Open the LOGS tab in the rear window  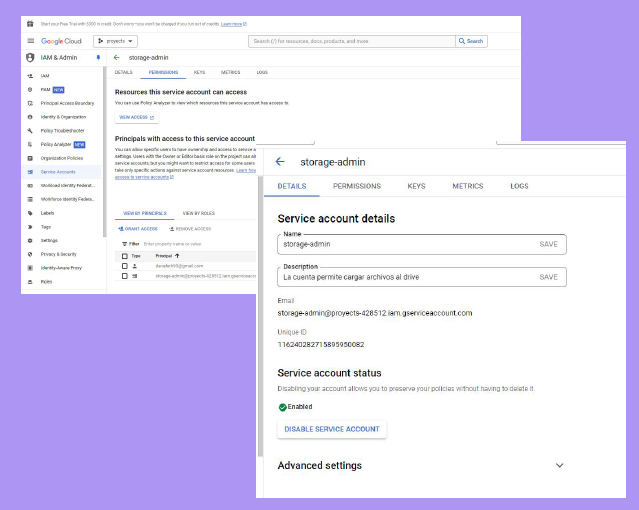coord(262,72)
